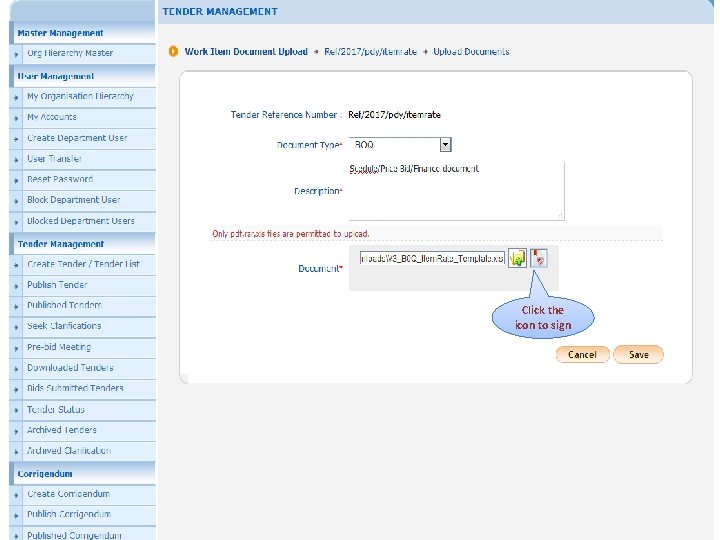Open Archived Tenders in sidebar
The image size is (720, 540).
coord(62,430)
